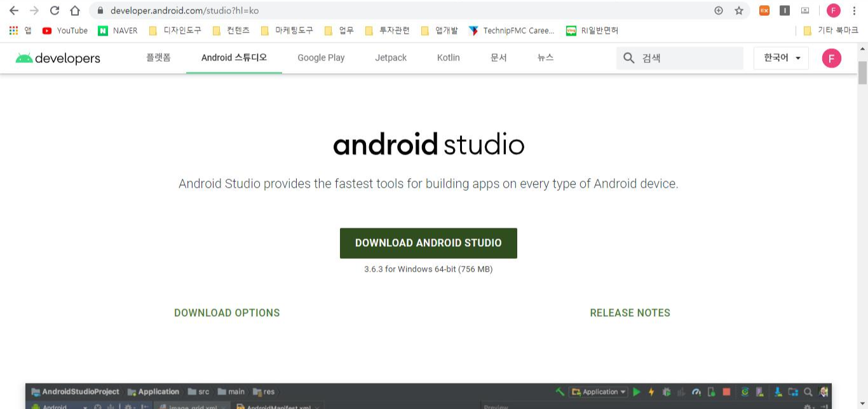
Task: Switch to the 플랫폼 tab
Action: [158, 57]
